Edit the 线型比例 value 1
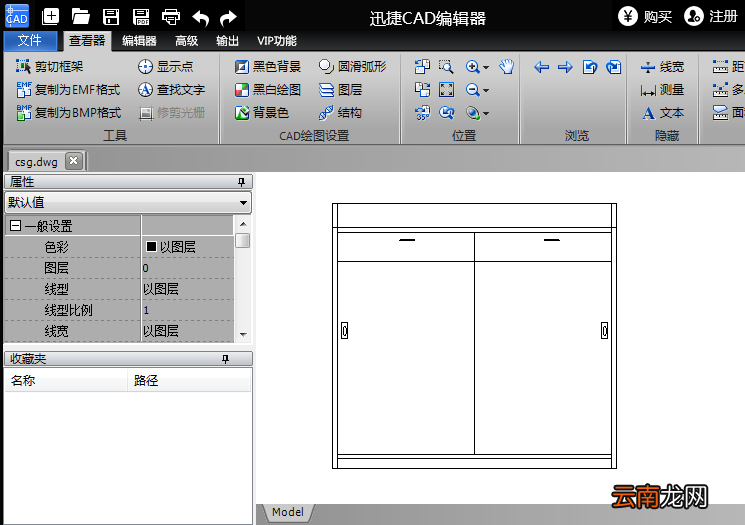This screenshot has width=745, height=525. [x=187, y=310]
